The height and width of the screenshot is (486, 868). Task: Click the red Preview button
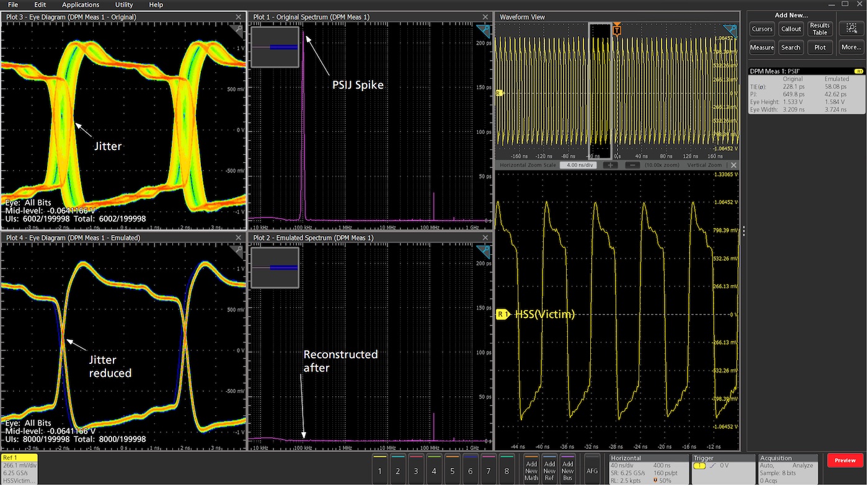pos(844,460)
